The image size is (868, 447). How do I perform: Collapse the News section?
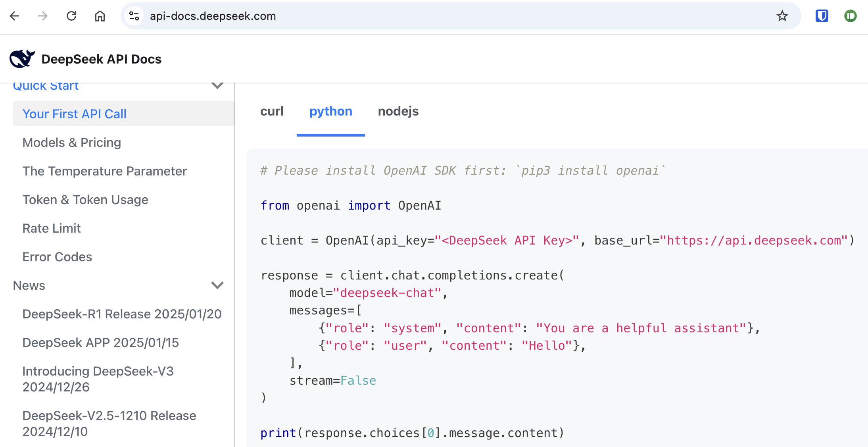click(x=217, y=285)
